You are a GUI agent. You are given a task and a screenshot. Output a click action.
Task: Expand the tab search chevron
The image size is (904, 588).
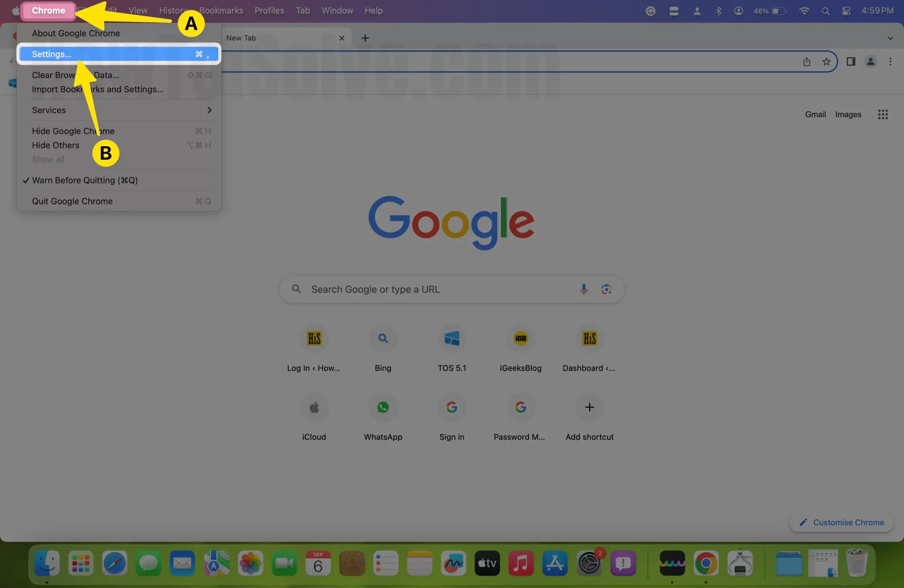coord(890,38)
